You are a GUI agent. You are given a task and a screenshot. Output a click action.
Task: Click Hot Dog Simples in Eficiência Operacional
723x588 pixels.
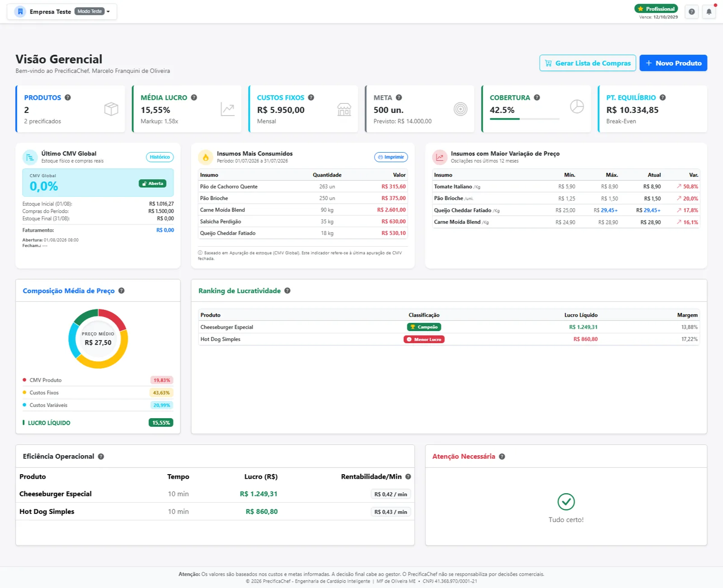coord(47,512)
